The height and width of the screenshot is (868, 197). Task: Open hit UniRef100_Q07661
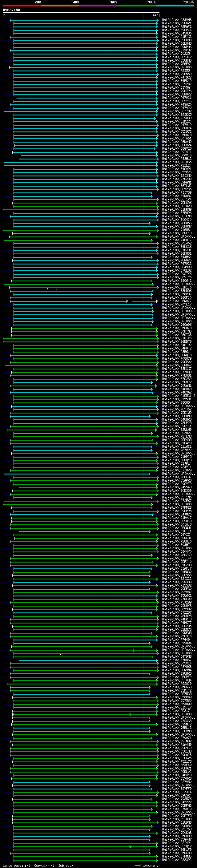click(177, 139)
